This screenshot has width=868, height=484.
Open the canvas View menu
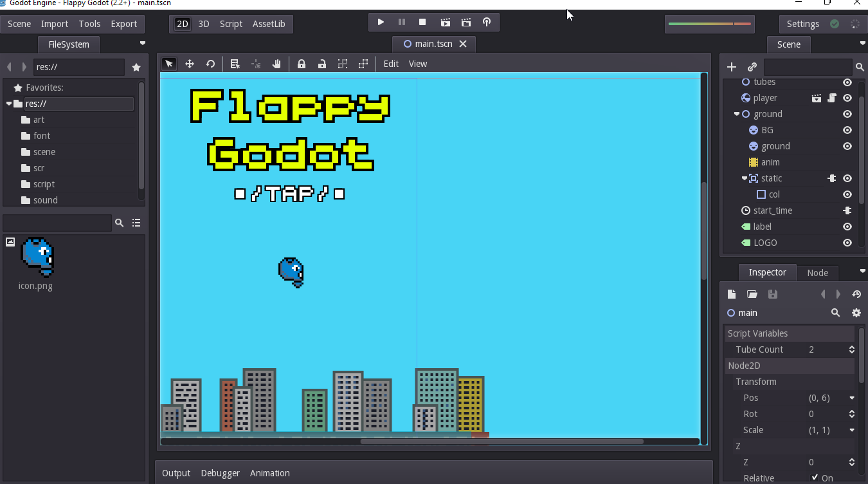[x=418, y=64]
